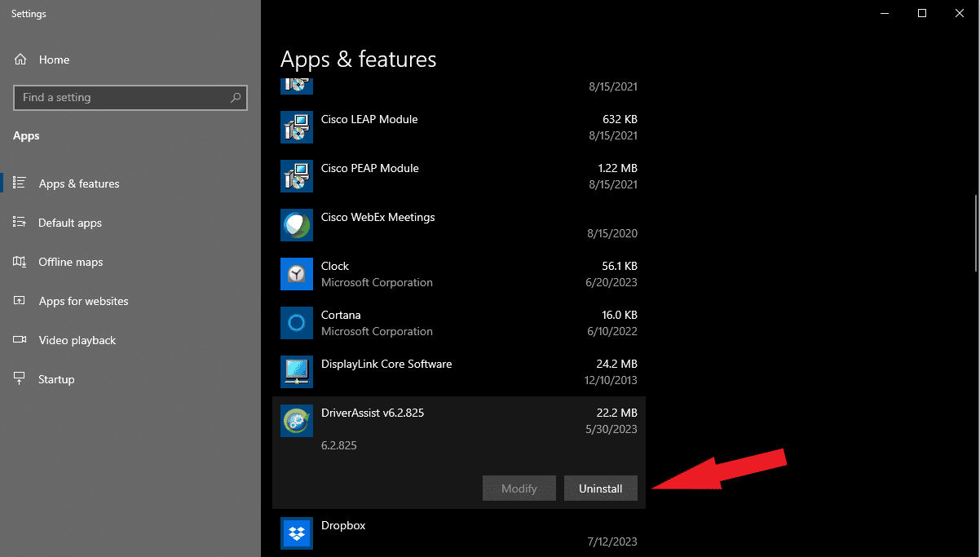
Task: Click the Startup sidebar icon
Action: pyautogui.click(x=20, y=379)
